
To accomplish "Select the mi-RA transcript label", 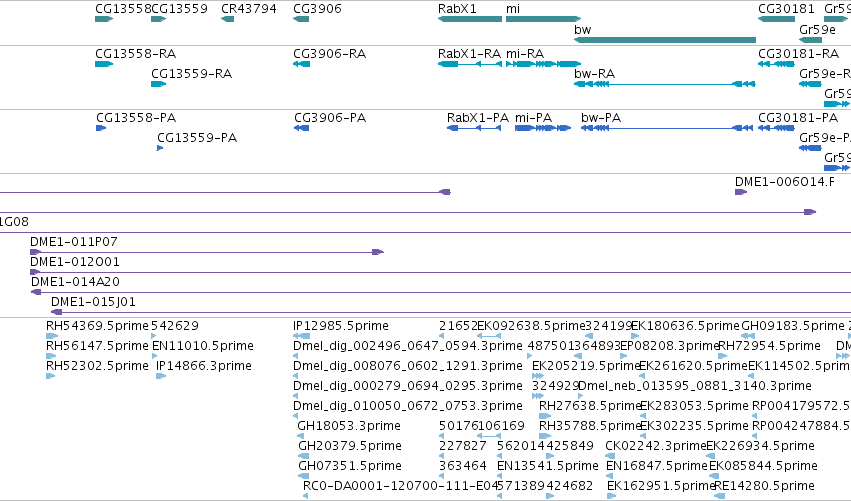I will 525,54.
